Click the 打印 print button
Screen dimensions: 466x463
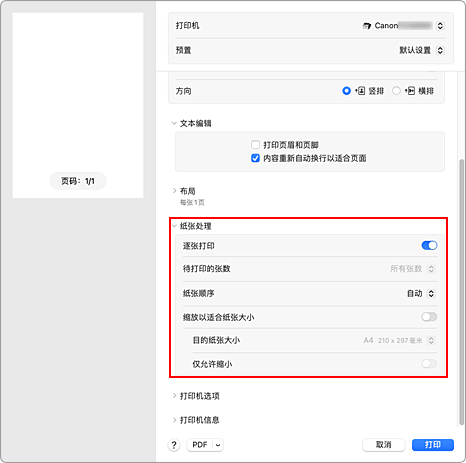tap(433, 445)
